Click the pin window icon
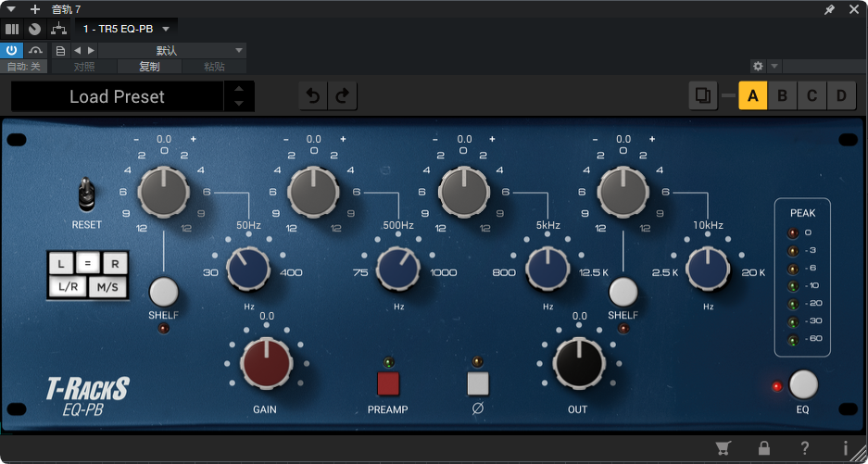 [x=829, y=9]
